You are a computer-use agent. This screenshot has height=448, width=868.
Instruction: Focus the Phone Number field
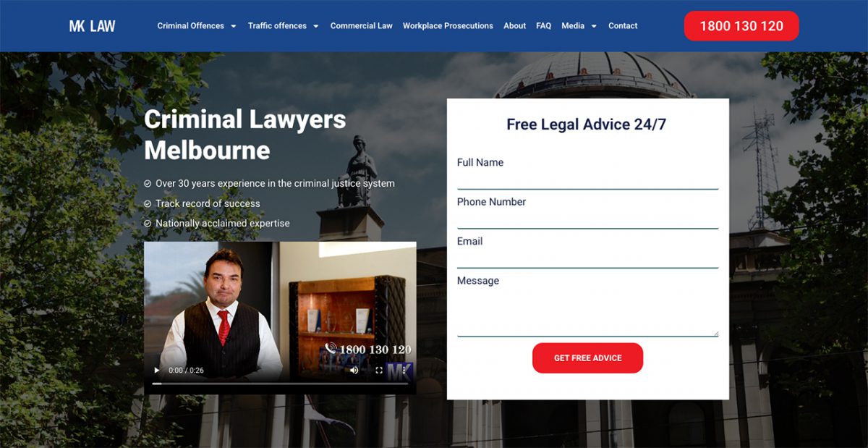pyautogui.click(x=587, y=219)
